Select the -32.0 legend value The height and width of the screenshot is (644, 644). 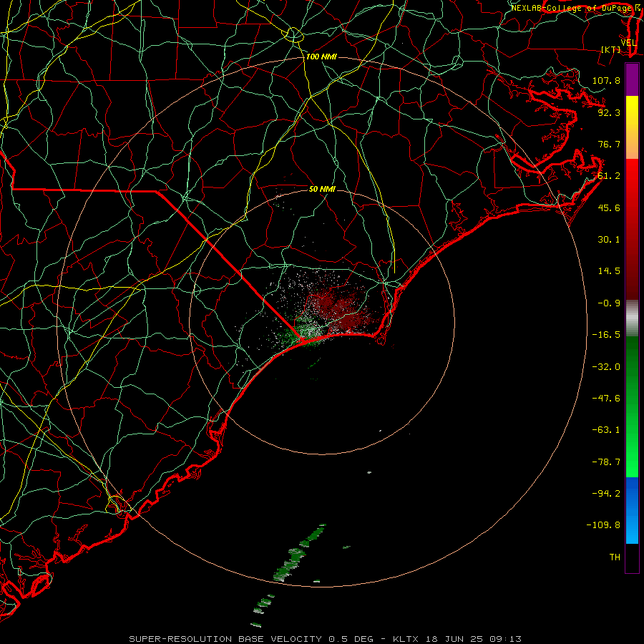tap(606, 367)
